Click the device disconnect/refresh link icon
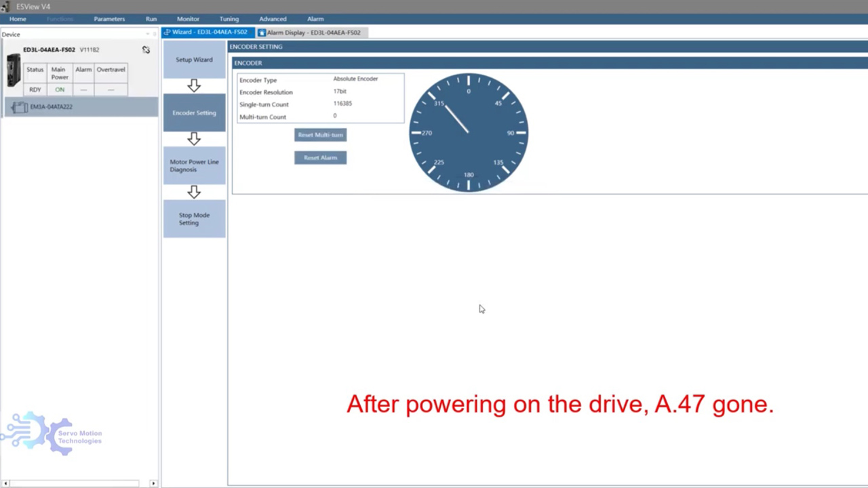Viewport: 868px width, 488px height. click(x=146, y=50)
